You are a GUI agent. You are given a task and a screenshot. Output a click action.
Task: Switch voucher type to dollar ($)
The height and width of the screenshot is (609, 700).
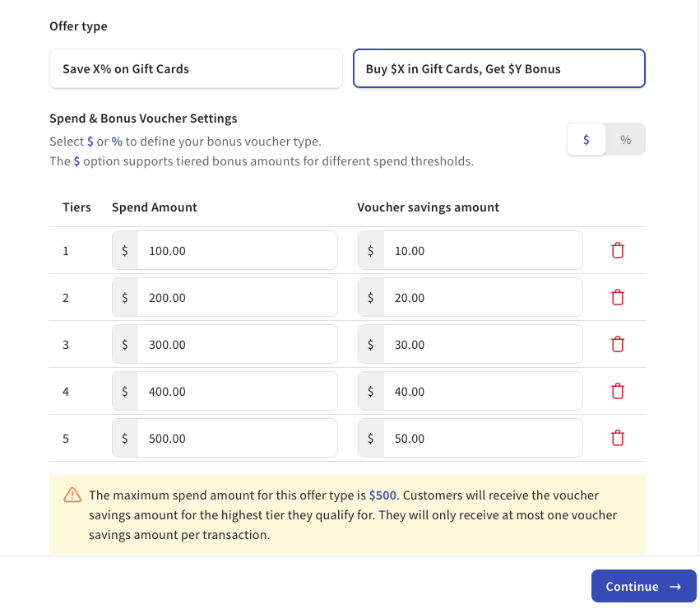586,140
